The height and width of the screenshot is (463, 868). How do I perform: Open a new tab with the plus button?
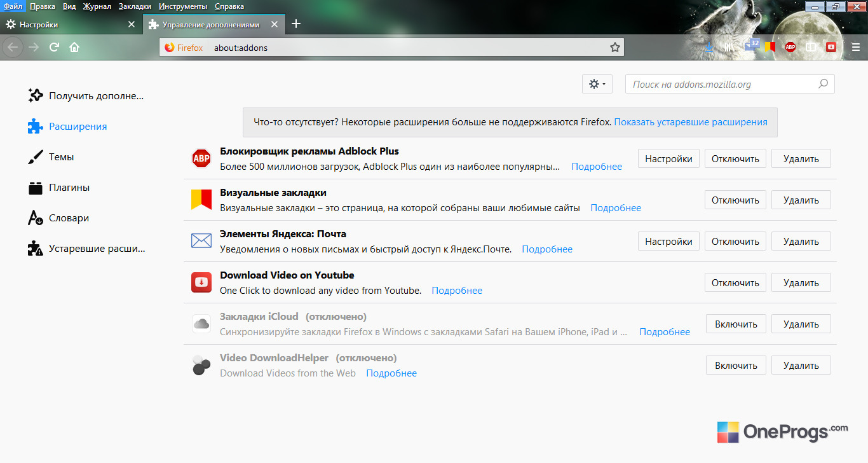click(295, 24)
